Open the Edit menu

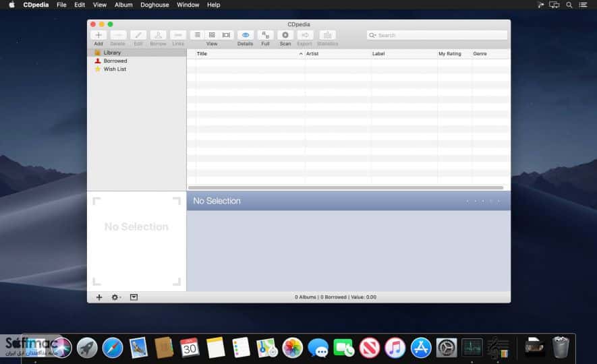(80, 5)
